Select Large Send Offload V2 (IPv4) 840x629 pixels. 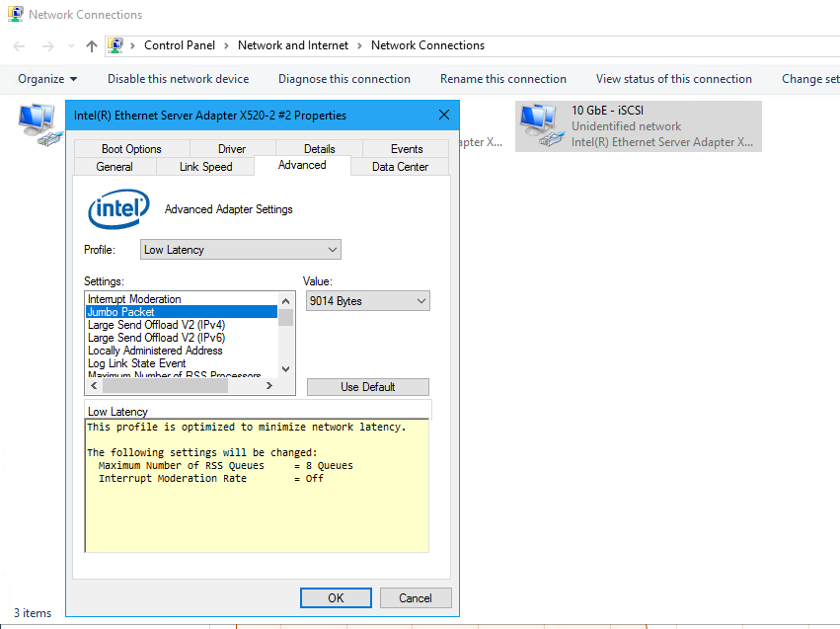pyautogui.click(x=182, y=325)
